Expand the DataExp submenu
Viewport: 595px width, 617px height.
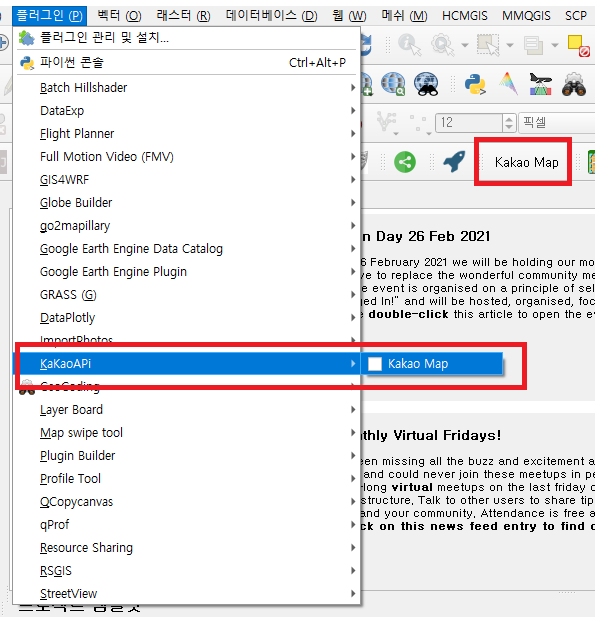click(187, 111)
